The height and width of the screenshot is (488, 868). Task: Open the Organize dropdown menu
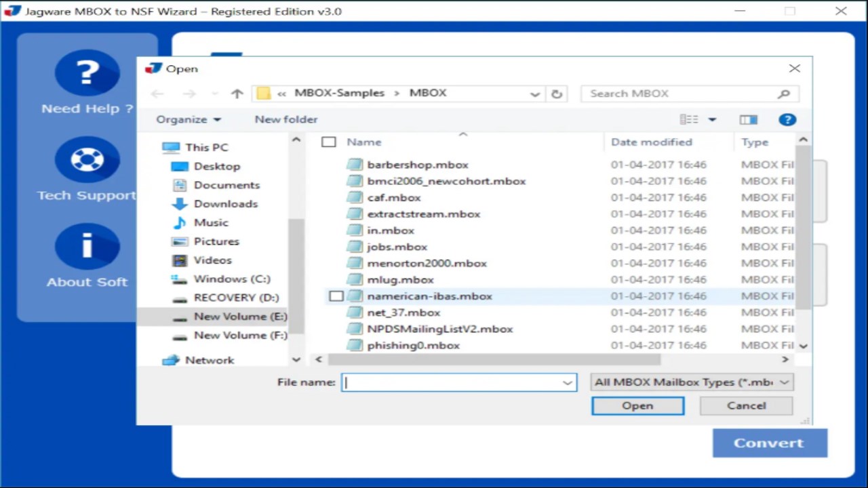[189, 119]
